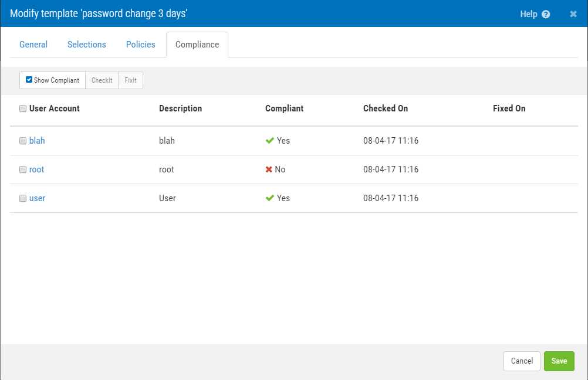
Task: Click the red X icon in root row
Action: (269, 169)
